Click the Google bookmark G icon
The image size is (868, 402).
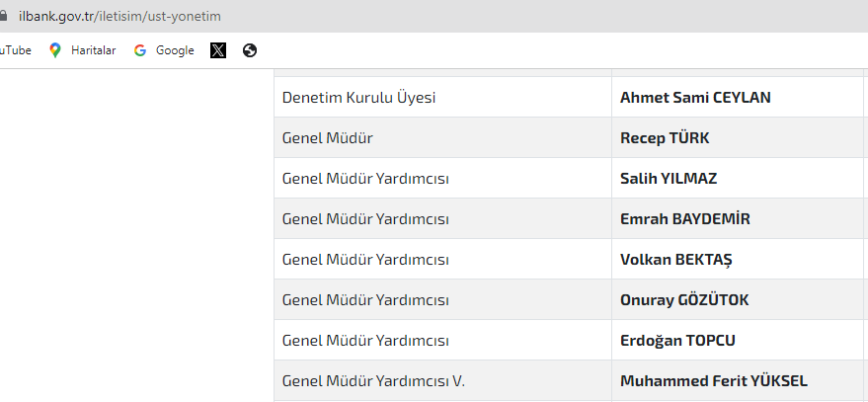tap(140, 50)
